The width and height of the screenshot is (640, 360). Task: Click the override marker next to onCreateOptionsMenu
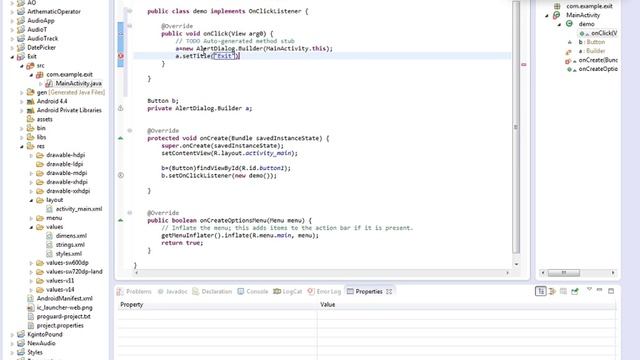point(120,220)
